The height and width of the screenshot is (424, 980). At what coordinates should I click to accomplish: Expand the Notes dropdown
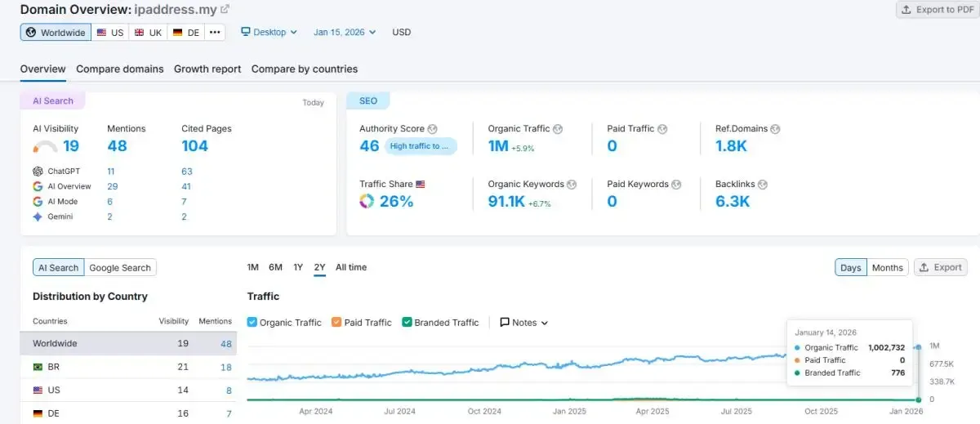pyautogui.click(x=523, y=323)
